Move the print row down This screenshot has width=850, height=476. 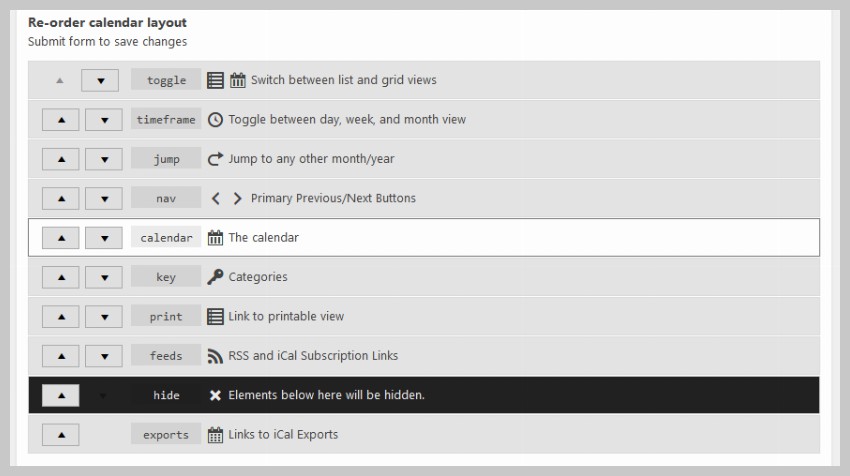(104, 316)
